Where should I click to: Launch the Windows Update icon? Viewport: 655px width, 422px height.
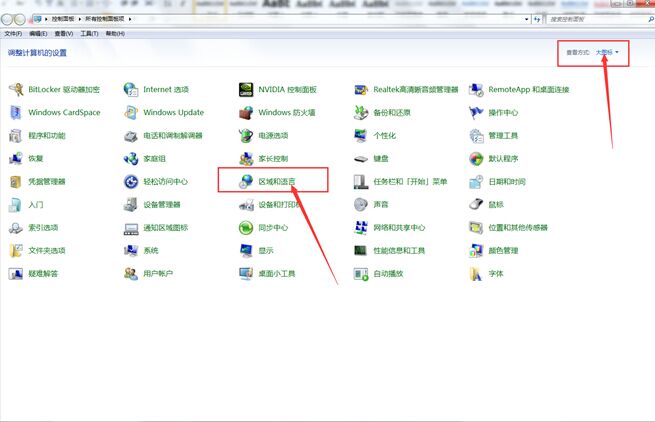pyautogui.click(x=131, y=112)
